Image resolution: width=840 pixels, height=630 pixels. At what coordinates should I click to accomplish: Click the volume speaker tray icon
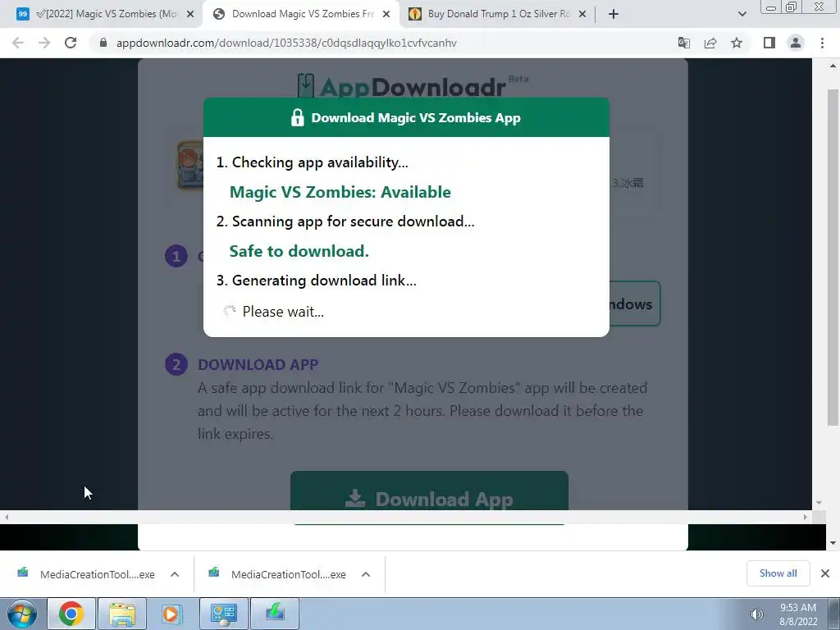click(756, 614)
